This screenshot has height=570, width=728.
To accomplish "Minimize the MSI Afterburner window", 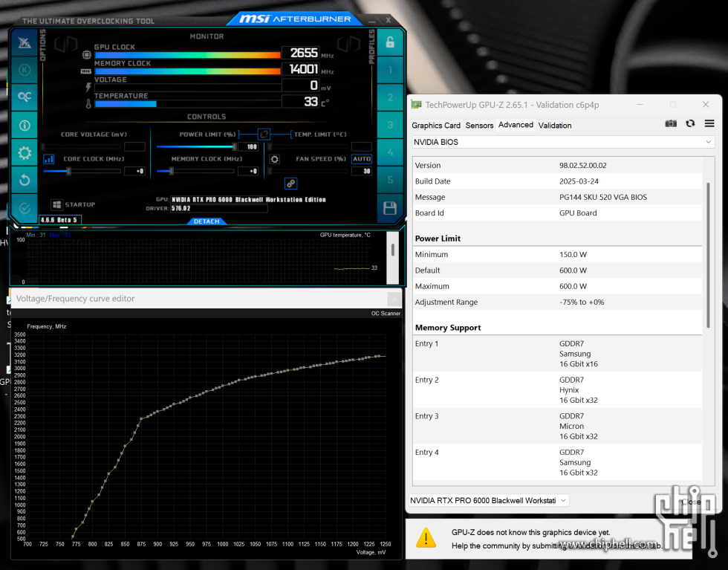I will (371, 21).
